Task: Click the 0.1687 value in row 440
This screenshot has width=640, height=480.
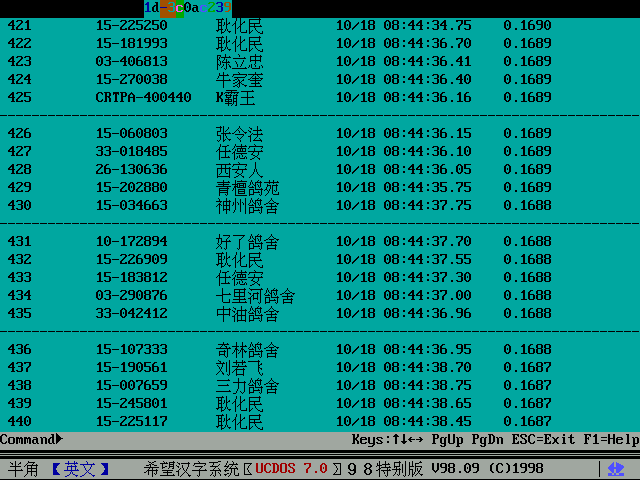Action: pyautogui.click(x=527, y=421)
